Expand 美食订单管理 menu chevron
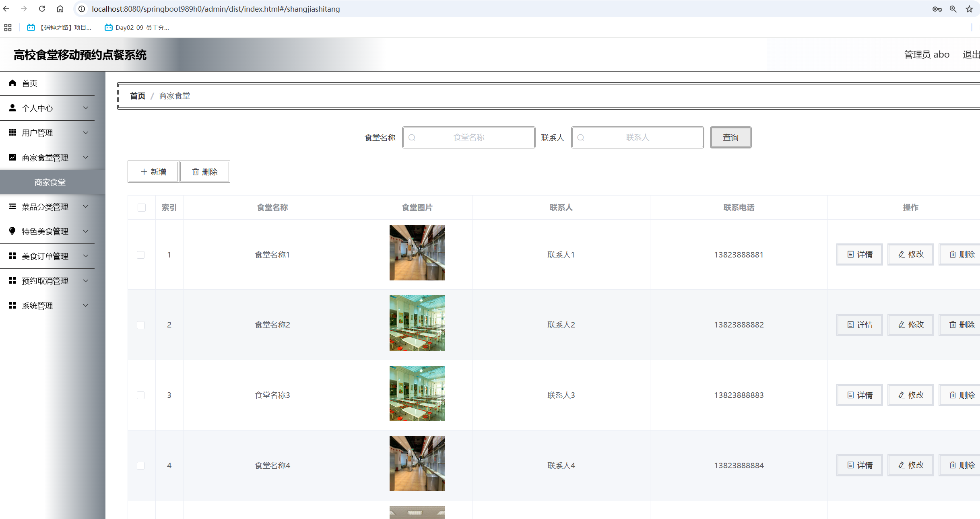The width and height of the screenshot is (980, 519). pos(86,256)
